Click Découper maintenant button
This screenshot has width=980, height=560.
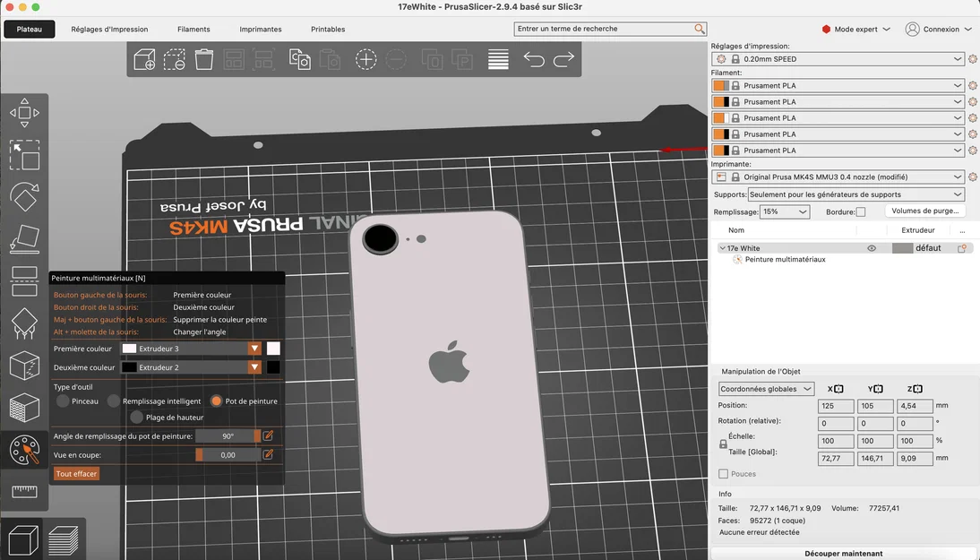pos(843,553)
